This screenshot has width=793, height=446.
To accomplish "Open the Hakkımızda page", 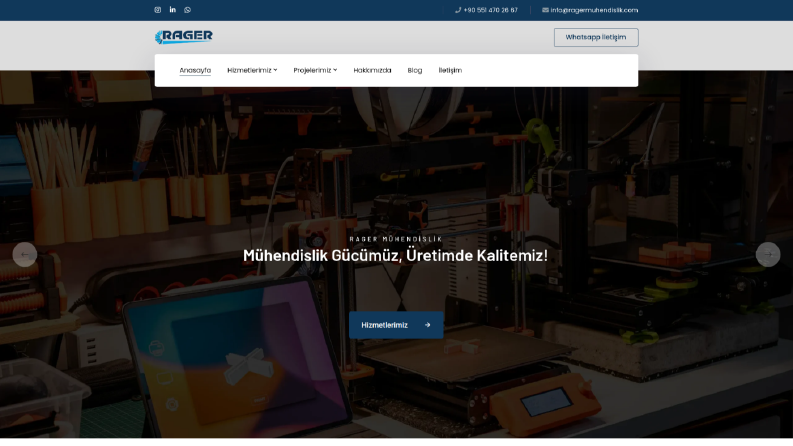I will [x=372, y=70].
